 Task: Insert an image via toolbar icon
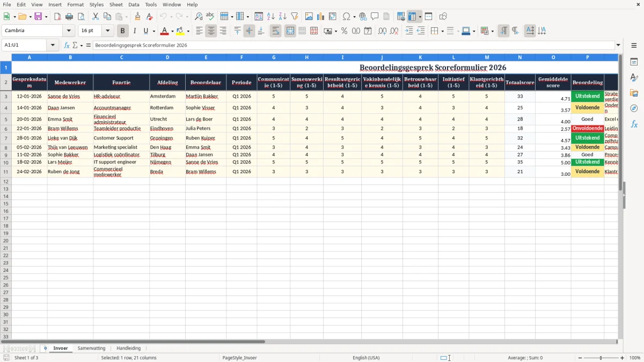[x=309, y=17]
